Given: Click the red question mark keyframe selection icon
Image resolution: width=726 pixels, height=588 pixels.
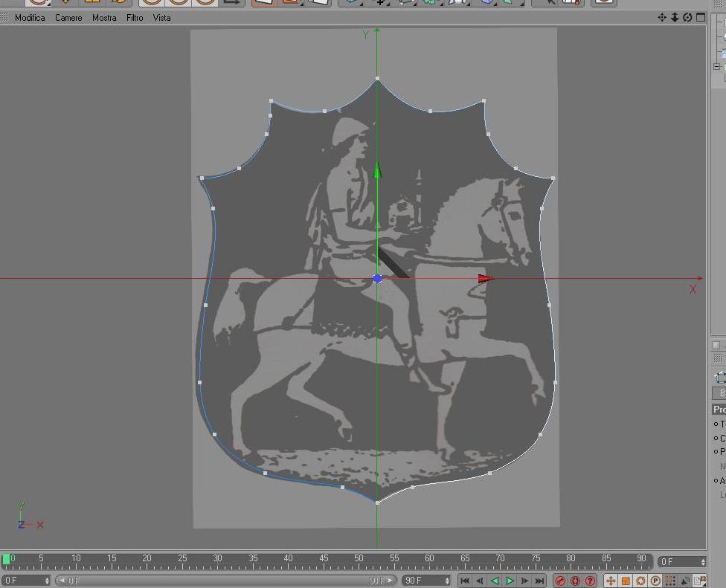Looking at the screenshot, I should coord(590,581).
